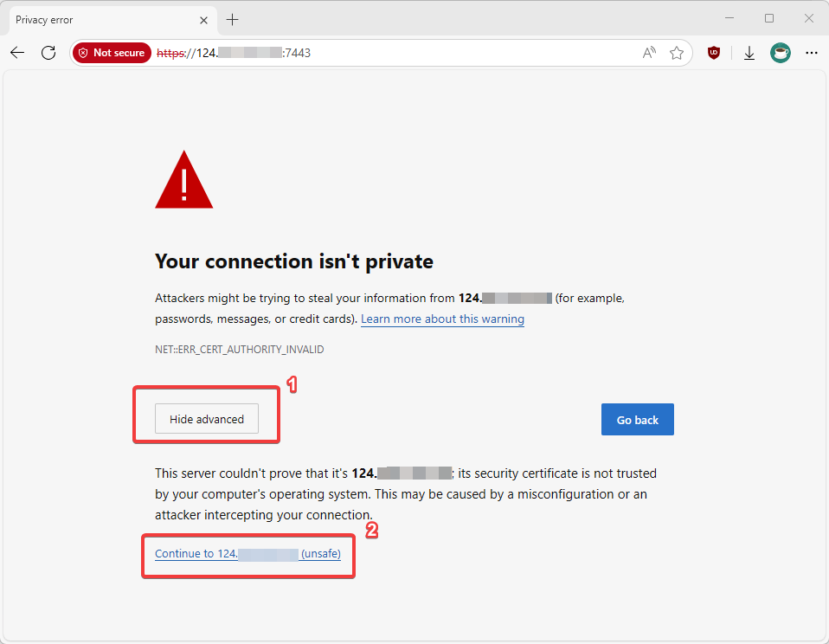Collapse details with Hide advanced button
Screen dimensions: 829x644
pyautogui.click(x=207, y=419)
